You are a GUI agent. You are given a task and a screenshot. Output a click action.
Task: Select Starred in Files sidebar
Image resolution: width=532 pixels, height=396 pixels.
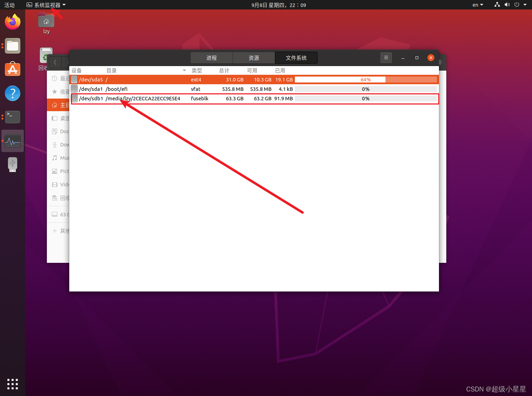[x=58, y=92]
